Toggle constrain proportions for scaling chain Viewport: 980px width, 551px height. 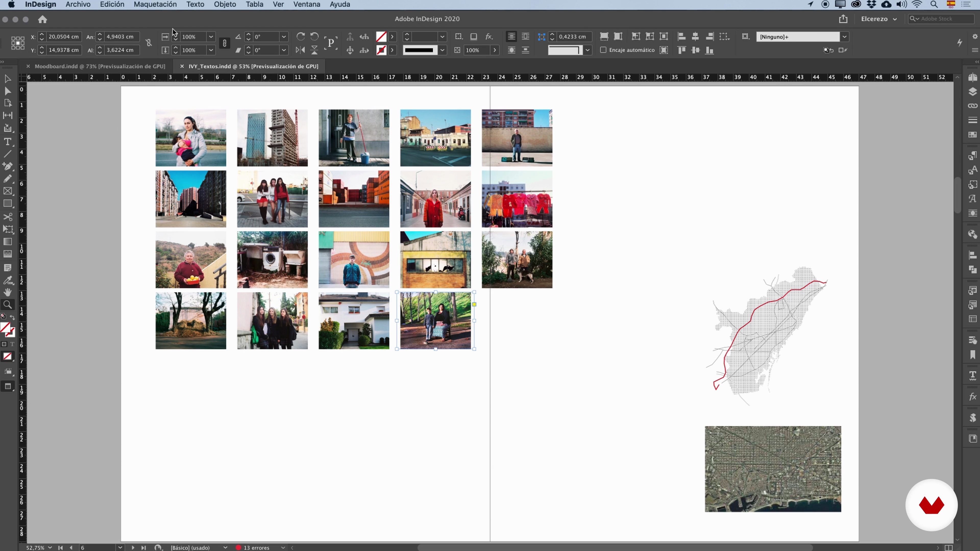pyautogui.click(x=225, y=43)
